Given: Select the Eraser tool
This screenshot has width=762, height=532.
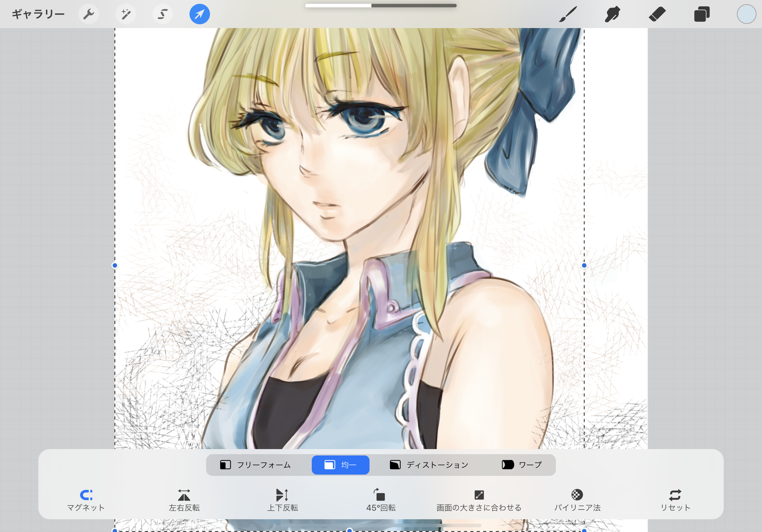Looking at the screenshot, I should click(657, 14).
